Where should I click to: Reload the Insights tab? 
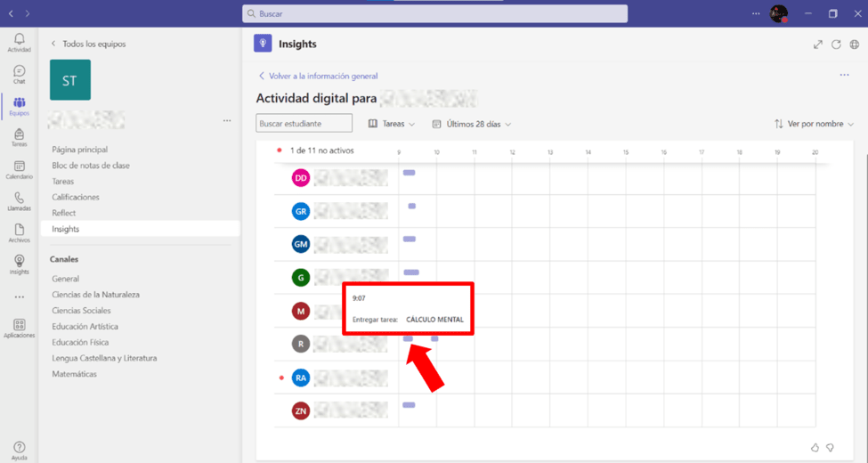click(x=836, y=45)
